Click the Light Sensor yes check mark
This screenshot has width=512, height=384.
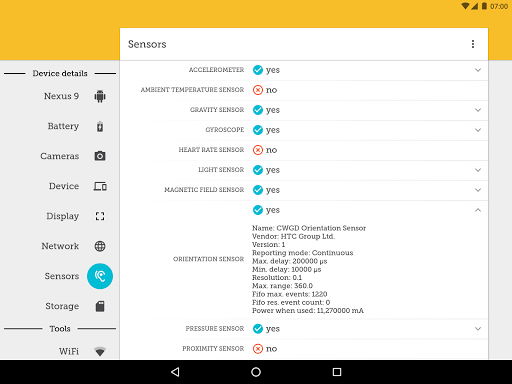[258, 170]
